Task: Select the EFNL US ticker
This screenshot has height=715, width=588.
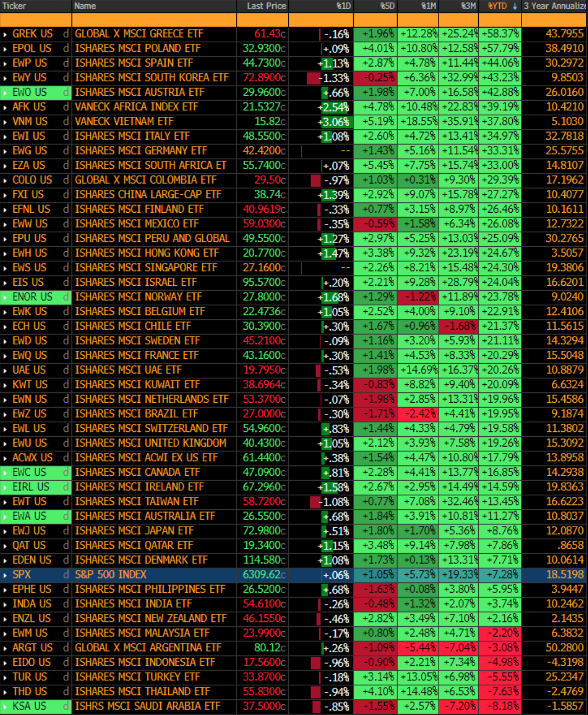Action: pos(31,209)
